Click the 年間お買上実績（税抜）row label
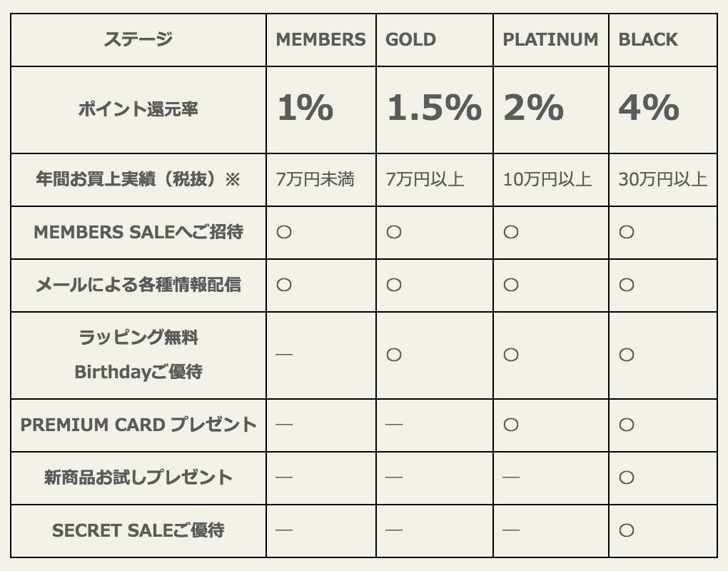 pos(138,179)
